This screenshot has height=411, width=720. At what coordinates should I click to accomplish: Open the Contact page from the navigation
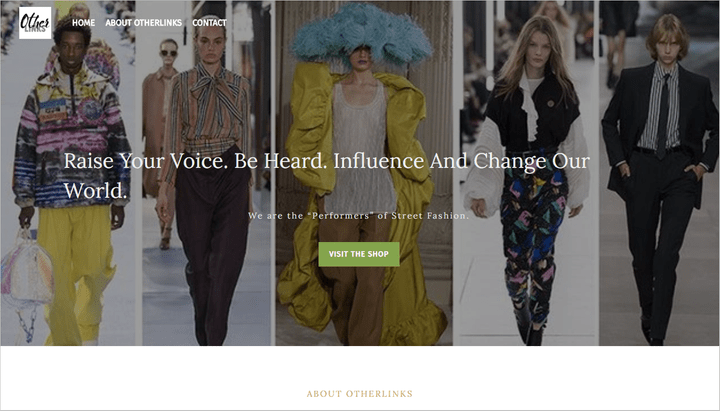pyautogui.click(x=209, y=23)
